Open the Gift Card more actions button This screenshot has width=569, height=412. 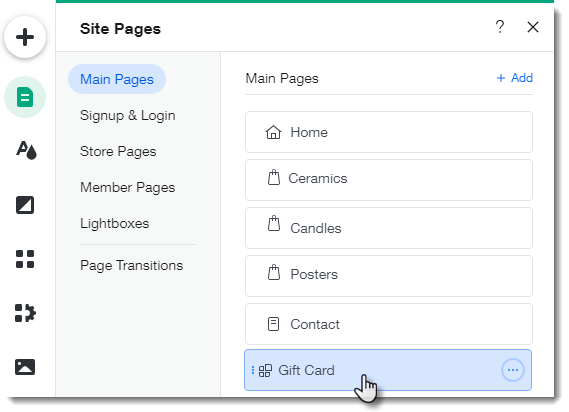pyautogui.click(x=513, y=370)
